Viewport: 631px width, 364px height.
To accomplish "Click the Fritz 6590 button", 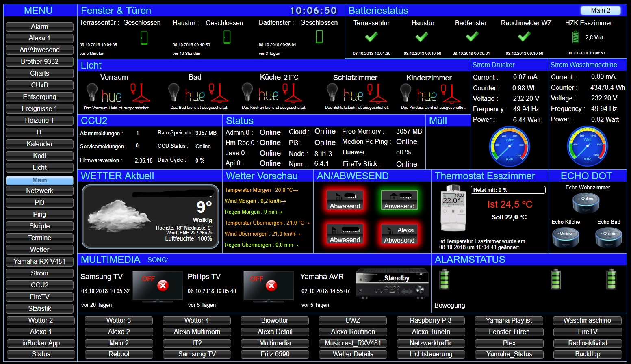I will click(x=275, y=354).
